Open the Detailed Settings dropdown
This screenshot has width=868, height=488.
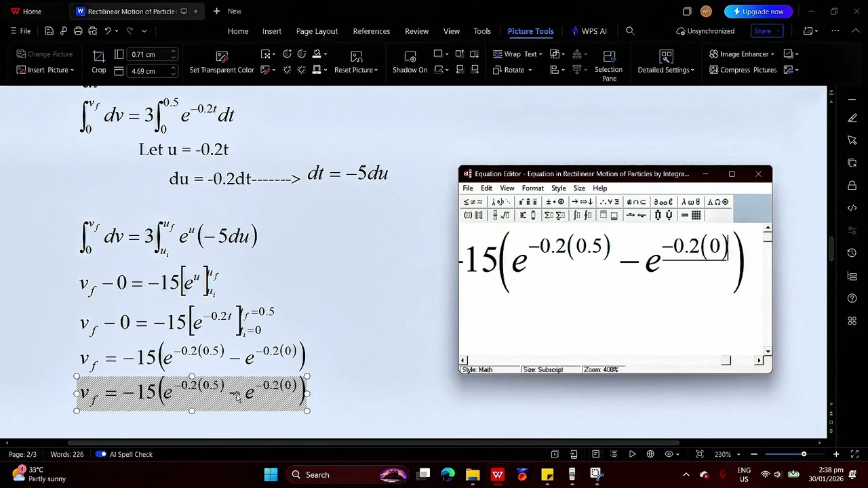click(x=666, y=70)
